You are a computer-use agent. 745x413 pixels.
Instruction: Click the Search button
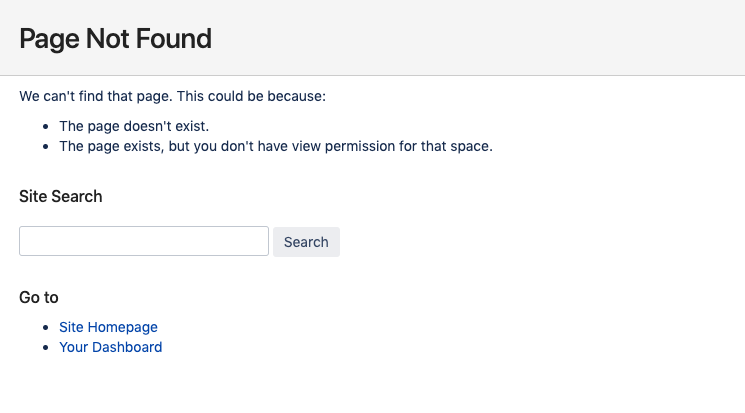pyautogui.click(x=306, y=242)
